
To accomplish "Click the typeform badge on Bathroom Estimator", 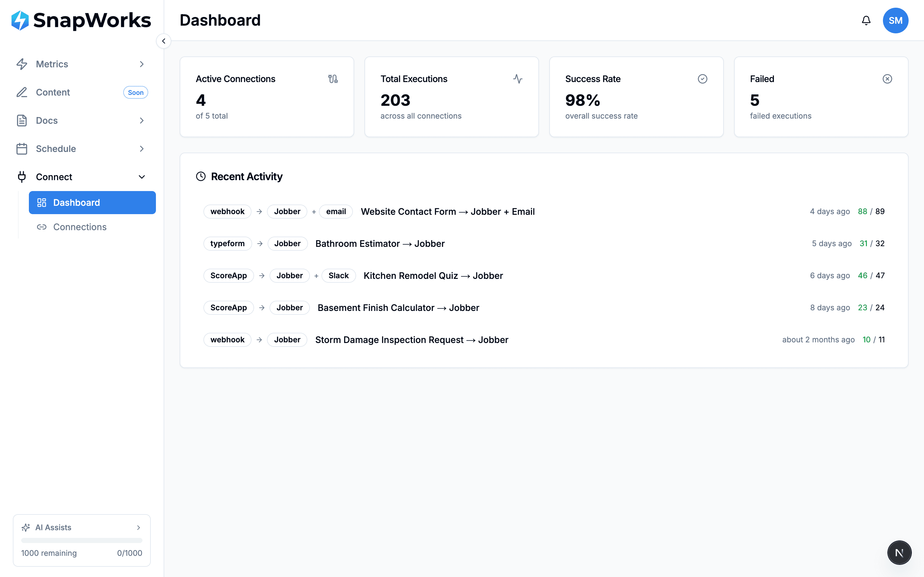I will [227, 244].
